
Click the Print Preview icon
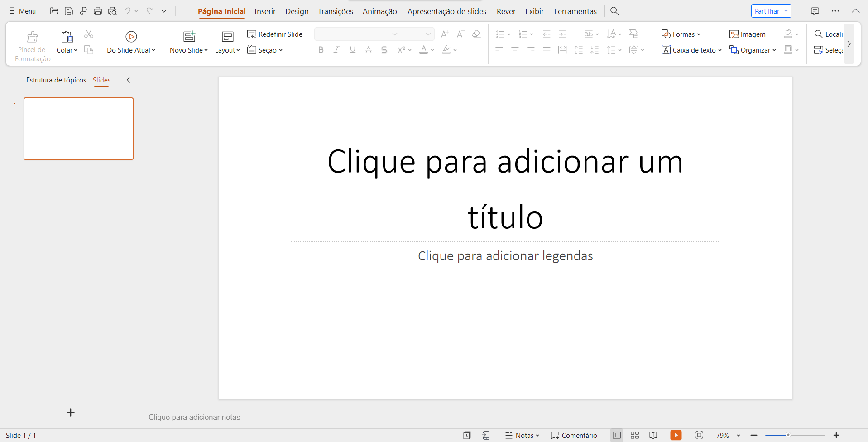[x=112, y=11]
